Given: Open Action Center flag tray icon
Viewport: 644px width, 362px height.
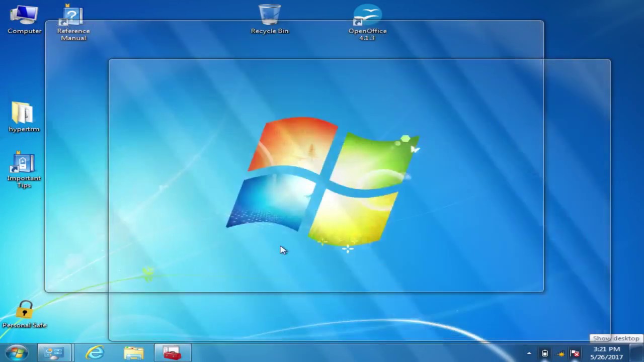Looking at the screenshot, I should pyautogui.click(x=575, y=353).
